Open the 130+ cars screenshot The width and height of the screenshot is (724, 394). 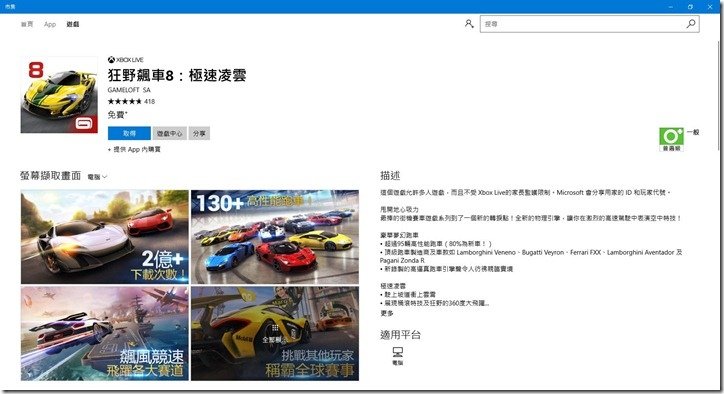point(275,237)
